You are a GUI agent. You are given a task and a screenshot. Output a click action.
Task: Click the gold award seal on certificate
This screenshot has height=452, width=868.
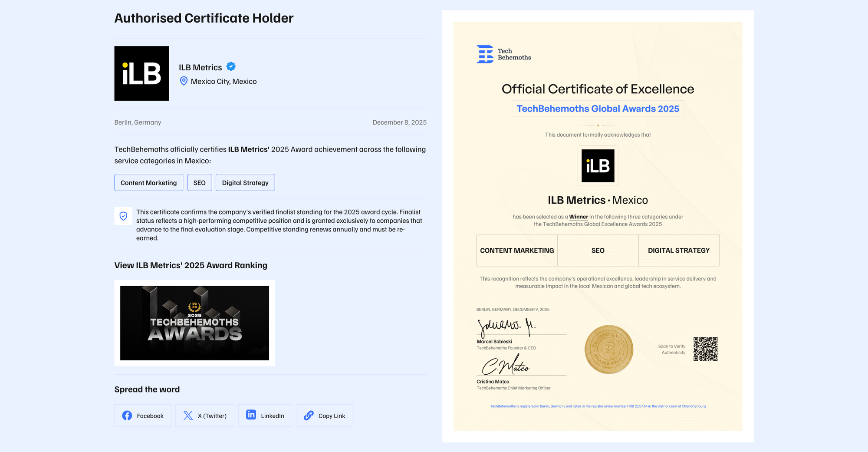point(609,350)
